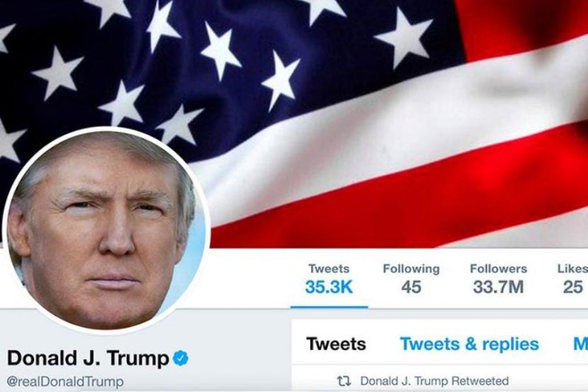Click the Donald J. Trump display name
The width and height of the screenshot is (588, 392).
click(x=88, y=358)
